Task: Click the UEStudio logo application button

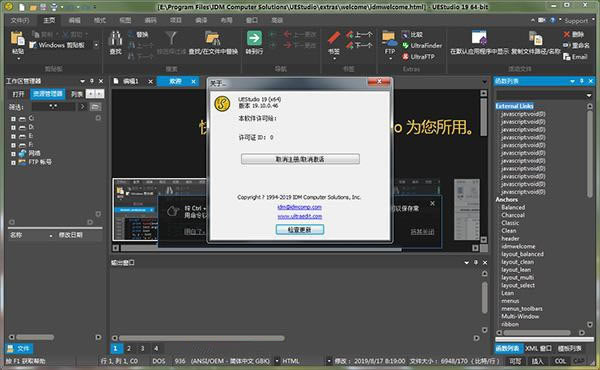Action: (8, 7)
